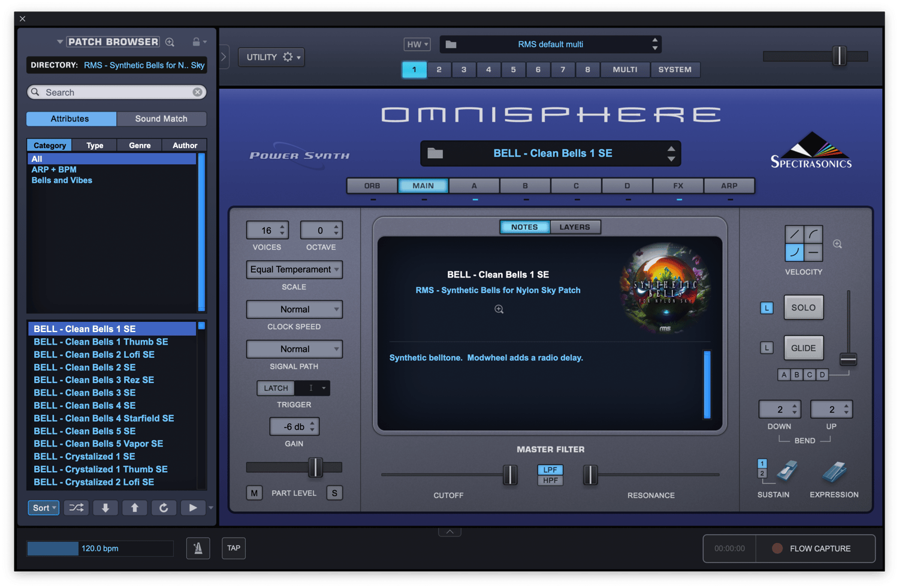Toggle the metronome icon
The height and width of the screenshot is (588, 899).
(x=198, y=548)
